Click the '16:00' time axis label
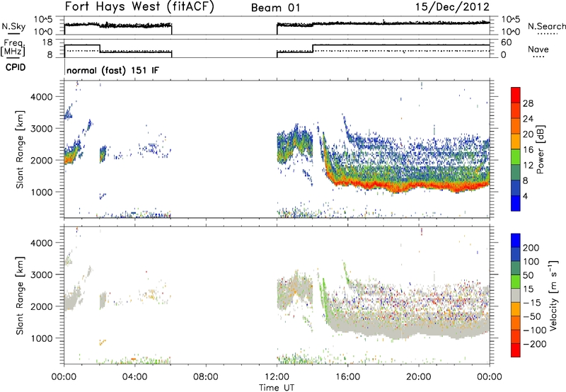566x392 pixels. coord(347,377)
